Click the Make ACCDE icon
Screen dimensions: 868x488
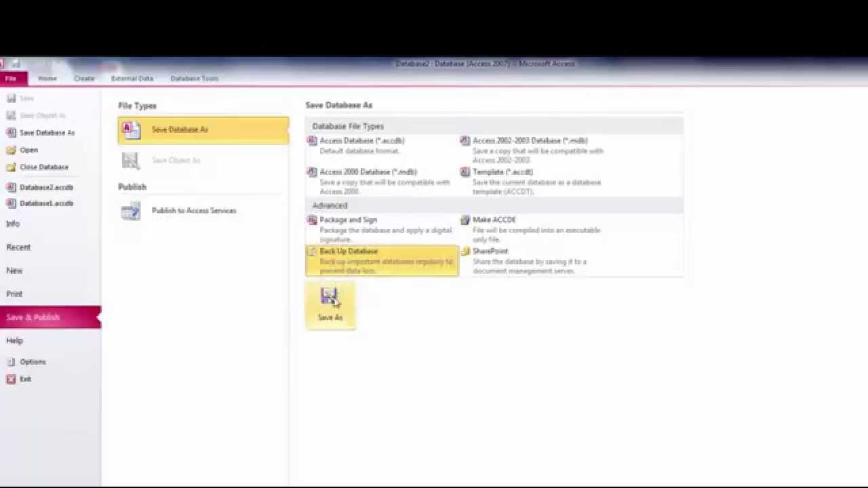pyautogui.click(x=465, y=220)
